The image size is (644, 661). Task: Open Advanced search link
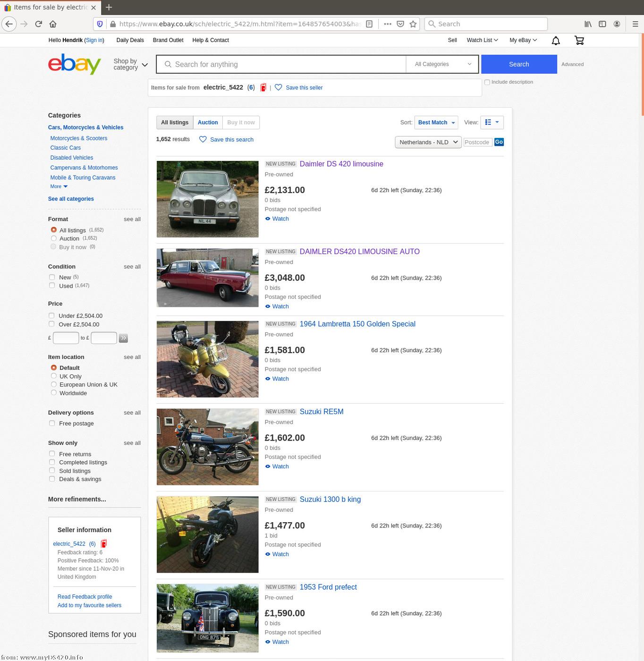[x=572, y=64]
